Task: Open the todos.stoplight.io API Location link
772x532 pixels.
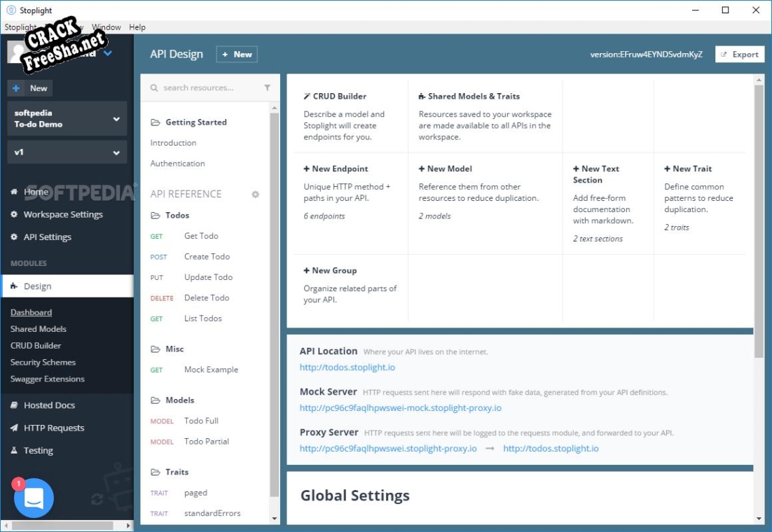Action: (347, 367)
